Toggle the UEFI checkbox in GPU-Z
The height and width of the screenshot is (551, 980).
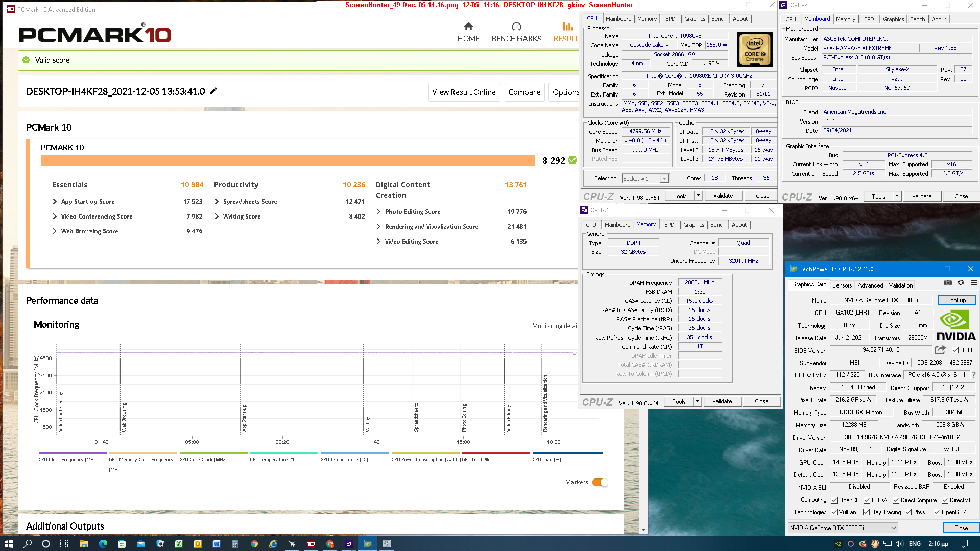pos(955,350)
